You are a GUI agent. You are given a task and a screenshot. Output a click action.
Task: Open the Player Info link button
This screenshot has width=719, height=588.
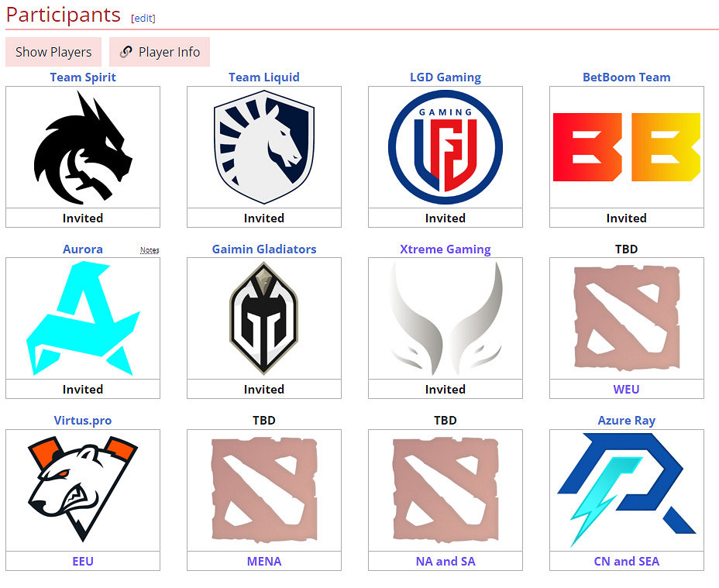tap(160, 52)
